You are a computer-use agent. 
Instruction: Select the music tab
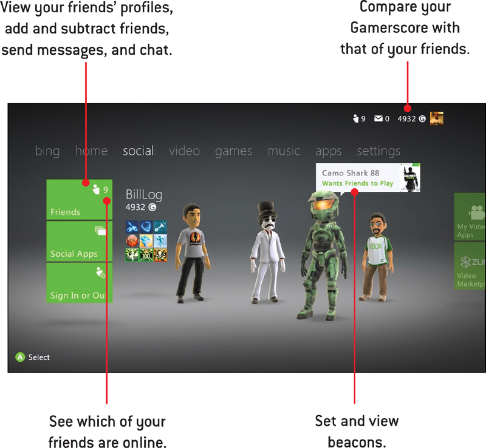tap(284, 151)
